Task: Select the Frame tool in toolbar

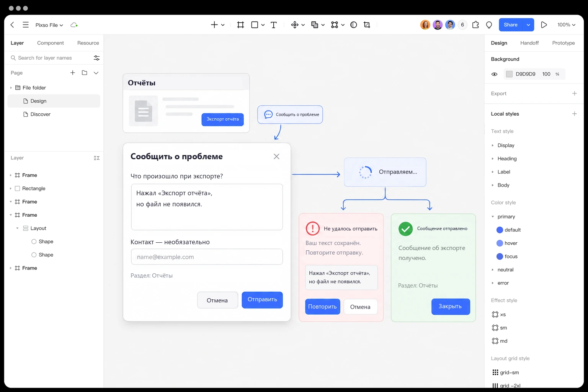Action: point(240,25)
